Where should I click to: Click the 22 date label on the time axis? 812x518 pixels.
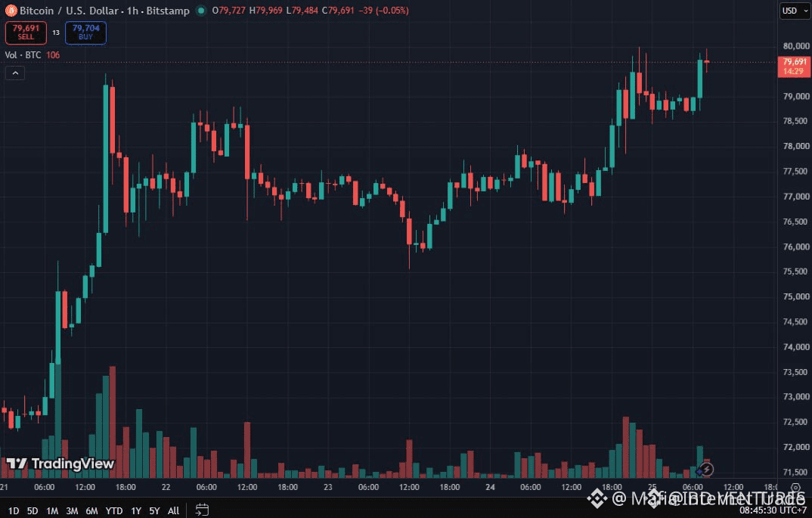166,488
